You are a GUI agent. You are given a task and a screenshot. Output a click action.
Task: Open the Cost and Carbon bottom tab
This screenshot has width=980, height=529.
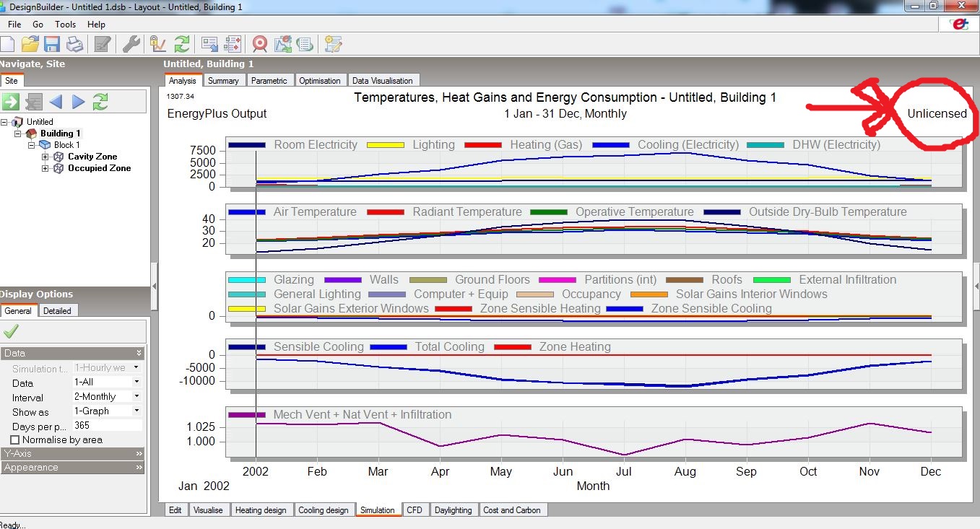coord(512,510)
